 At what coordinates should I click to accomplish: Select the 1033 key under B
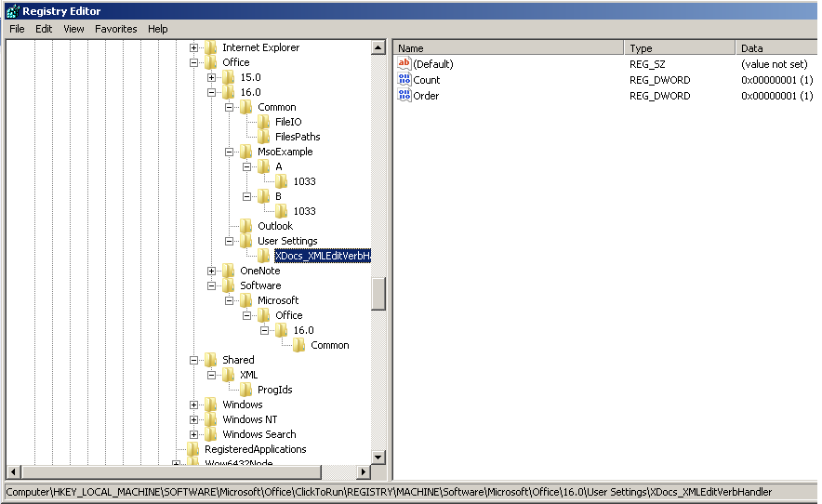tap(304, 211)
